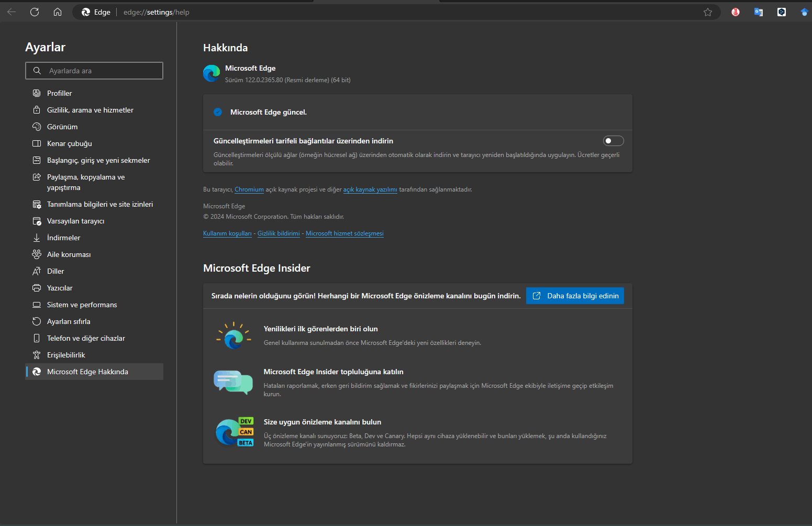Click the Görünüm palette icon

click(x=37, y=127)
